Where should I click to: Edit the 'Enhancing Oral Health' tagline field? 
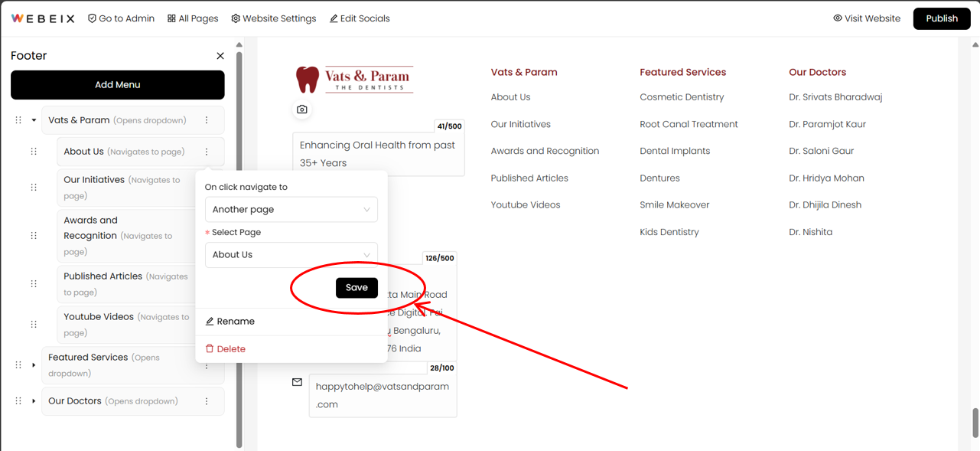379,154
